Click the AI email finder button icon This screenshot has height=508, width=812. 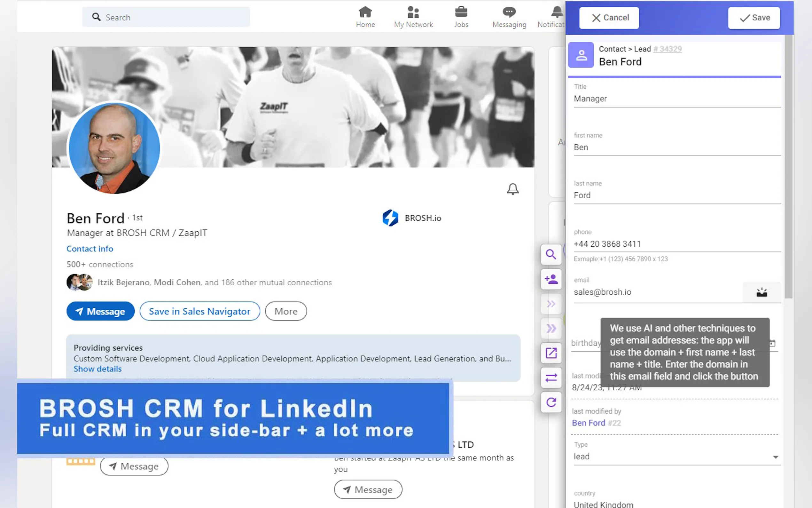click(761, 292)
